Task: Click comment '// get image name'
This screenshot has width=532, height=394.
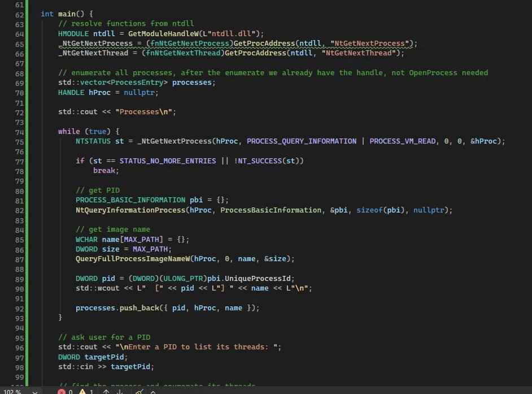Action: (x=113, y=230)
